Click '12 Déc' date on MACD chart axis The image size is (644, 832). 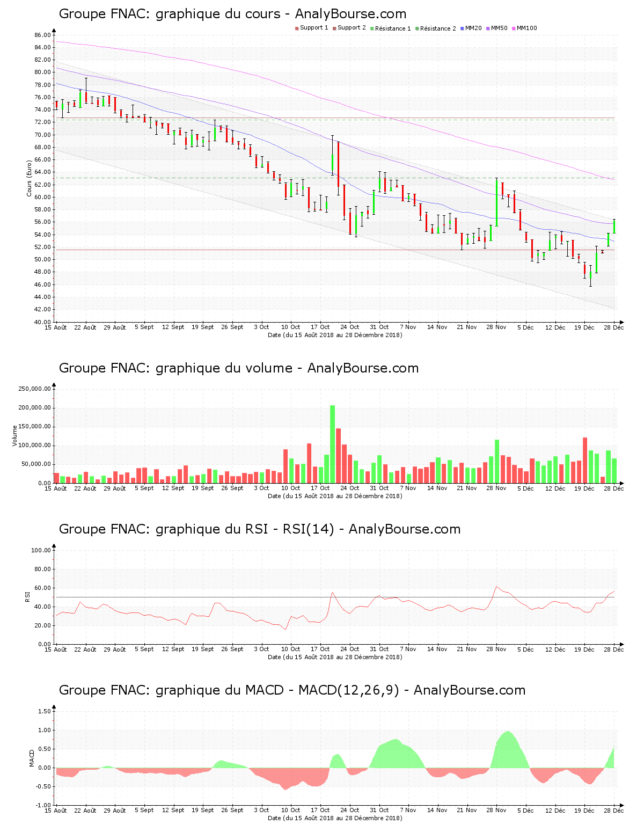pyautogui.click(x=555, y=810)
